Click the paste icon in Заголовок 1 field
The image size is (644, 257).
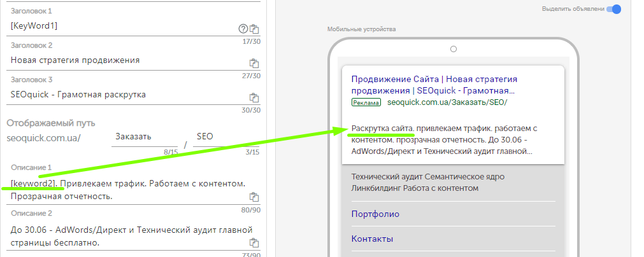coord(255,29)
